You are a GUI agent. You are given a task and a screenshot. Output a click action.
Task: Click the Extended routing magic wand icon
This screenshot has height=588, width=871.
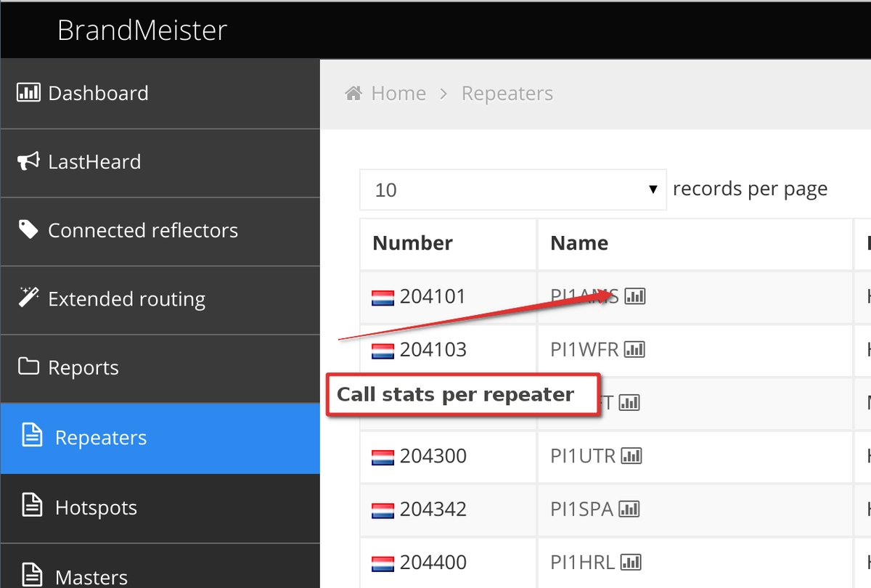[x=28, y=298]
